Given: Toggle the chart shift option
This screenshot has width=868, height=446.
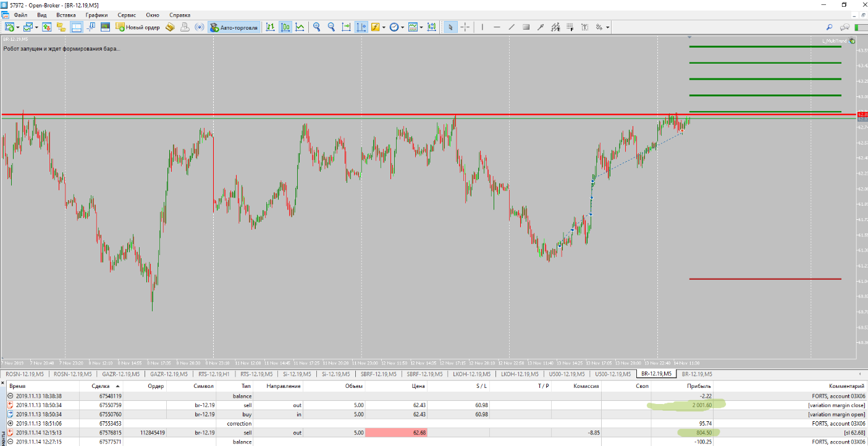Looking at the screenshot, I should tap(361, 27).
